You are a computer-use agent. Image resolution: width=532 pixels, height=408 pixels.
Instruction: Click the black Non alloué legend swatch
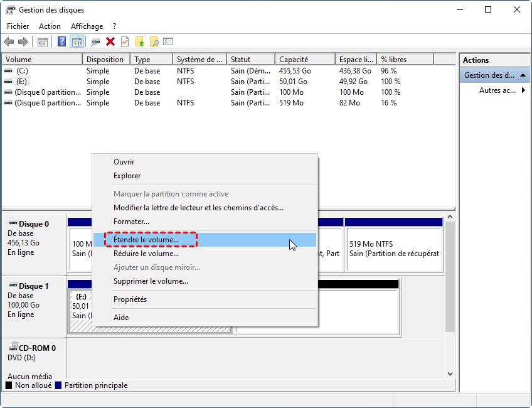pos(9,385)
